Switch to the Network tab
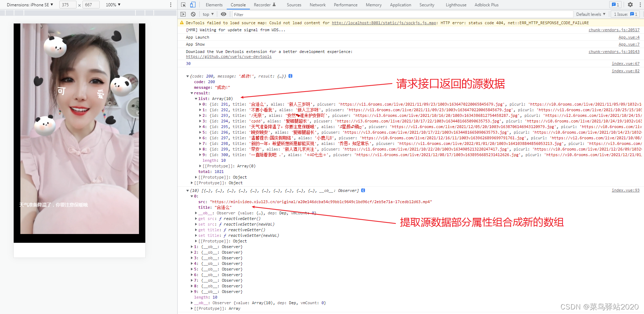The height and width of the screenshot is (314, 644). (318, 5)
